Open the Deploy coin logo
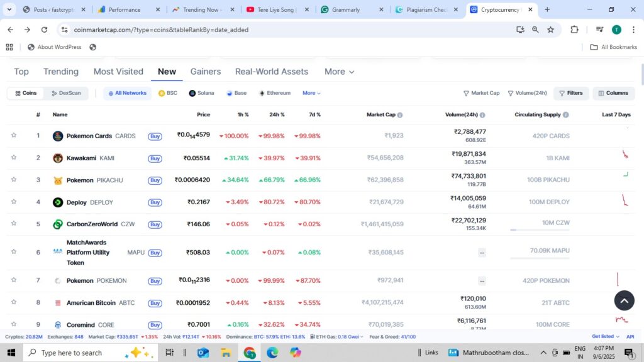Screen dimensions: 644x362 [58, 202]
